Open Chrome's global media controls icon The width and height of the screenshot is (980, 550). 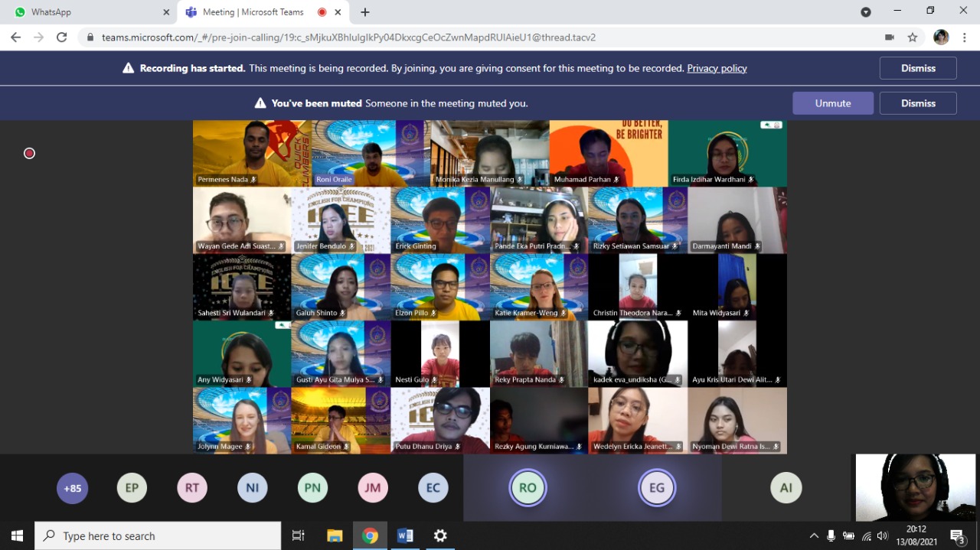tap(866, 11)
